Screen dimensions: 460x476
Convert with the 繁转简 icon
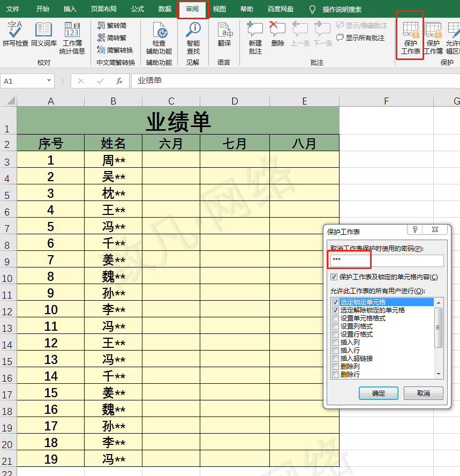pyautogui.click(x=101, y=26)
